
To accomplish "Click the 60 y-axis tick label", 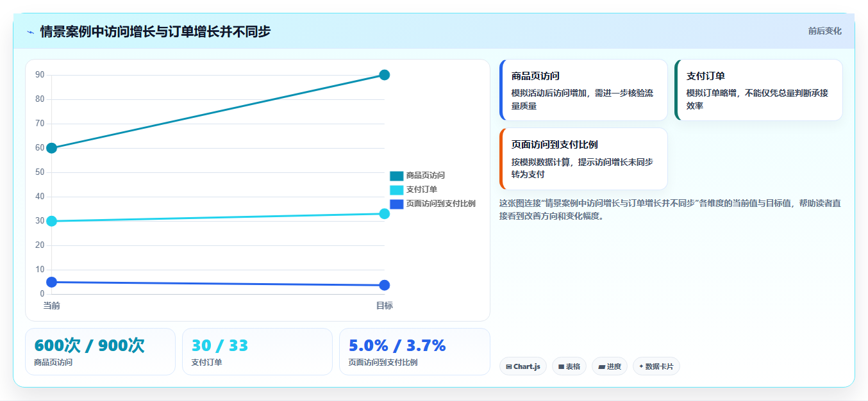I will pos(40,148).
